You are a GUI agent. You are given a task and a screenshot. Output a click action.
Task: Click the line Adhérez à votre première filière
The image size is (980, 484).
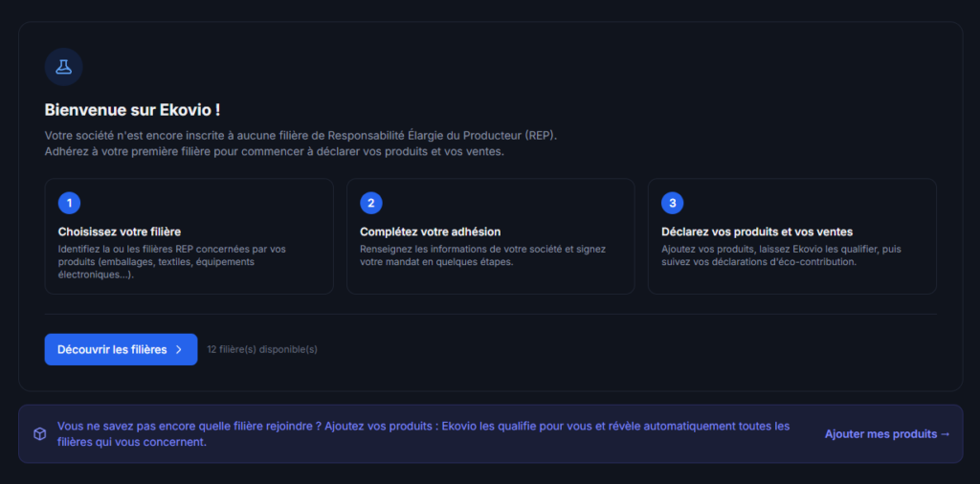pos(274,152)
